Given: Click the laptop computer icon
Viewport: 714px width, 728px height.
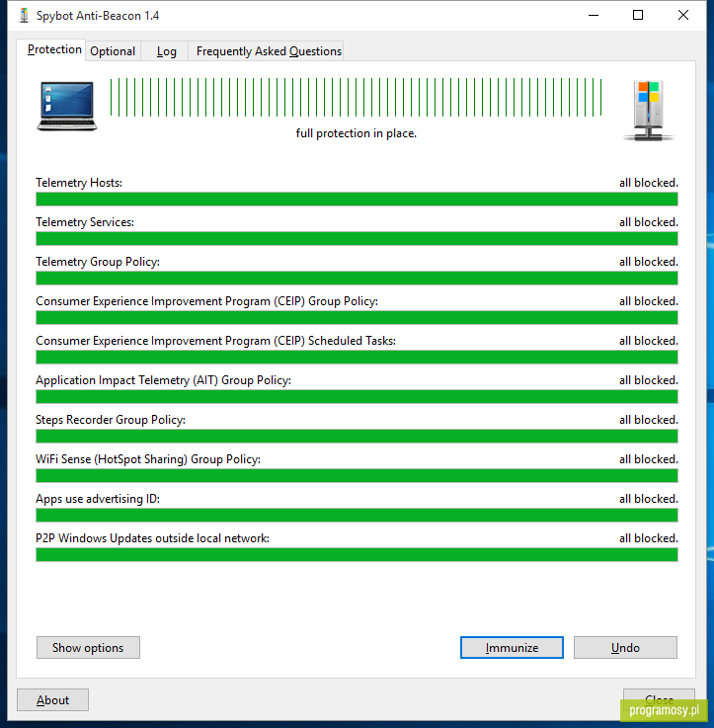Looking at the screenshot, I should coord(67,107).
